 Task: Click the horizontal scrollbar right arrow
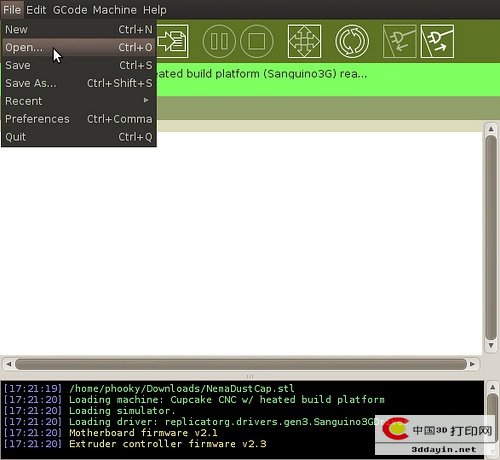pyautogui.click(x=472, y=364)
